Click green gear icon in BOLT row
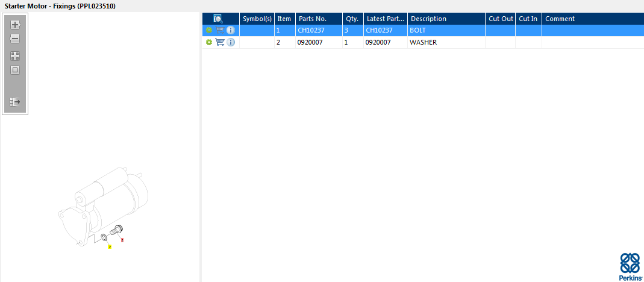The width and height of the screenshot is (644, 282). 209,30
